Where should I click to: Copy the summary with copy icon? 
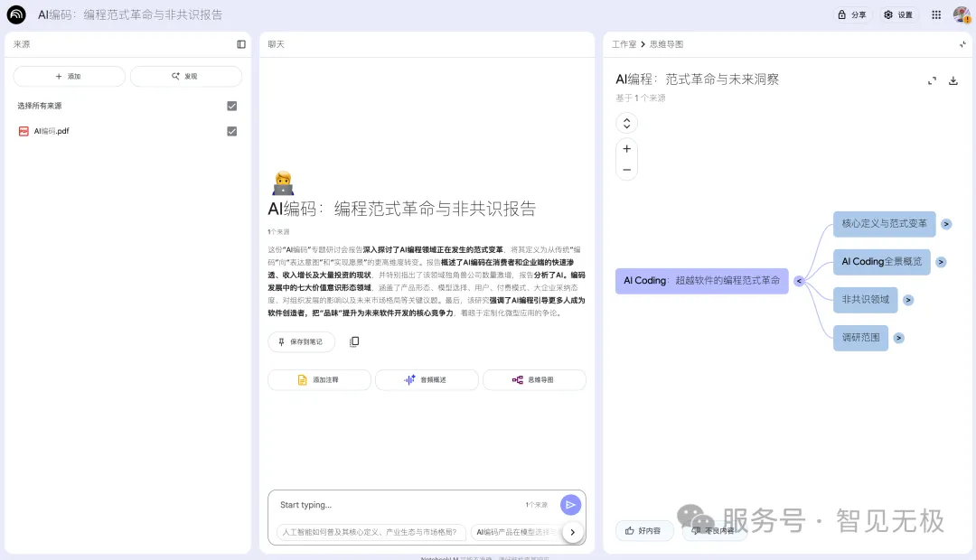354,341
